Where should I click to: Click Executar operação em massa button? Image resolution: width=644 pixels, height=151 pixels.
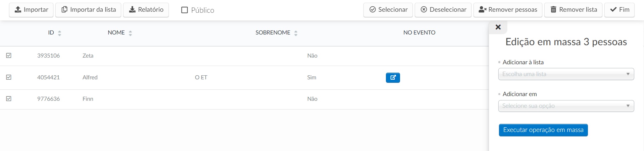543,130
